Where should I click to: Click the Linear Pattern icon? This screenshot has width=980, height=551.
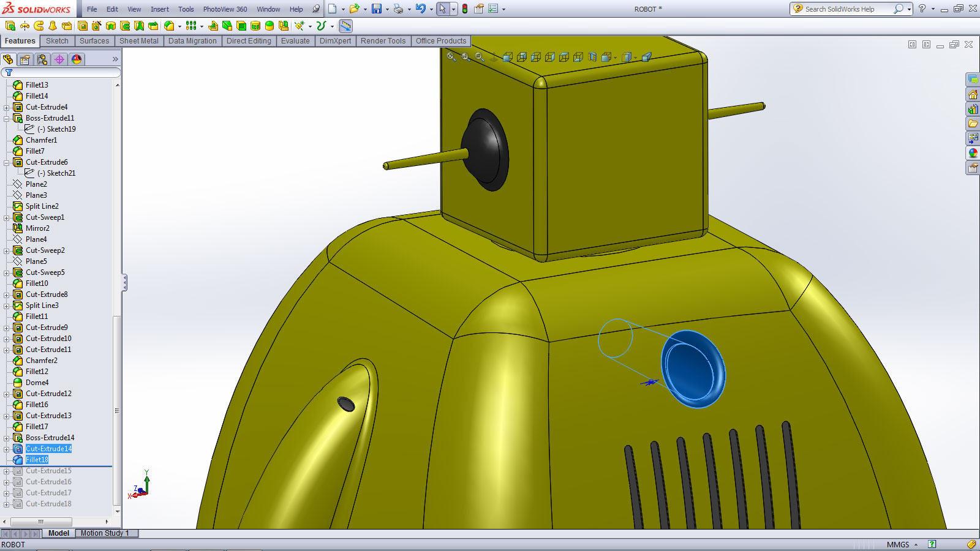(192, 26)
